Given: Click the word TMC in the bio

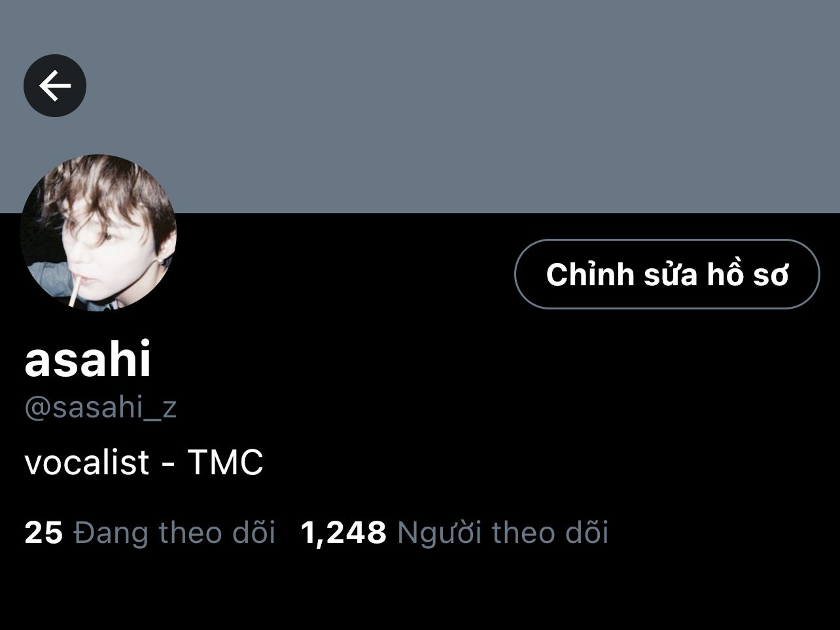Looking at the screenshot, I should pyautogui.click(x=226, y=463).
